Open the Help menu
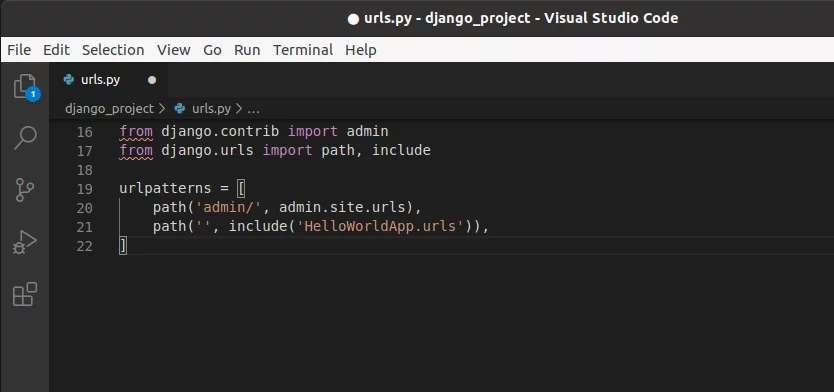Image resolution: width=834 pixels, height=392 pixels. point(361,50)
